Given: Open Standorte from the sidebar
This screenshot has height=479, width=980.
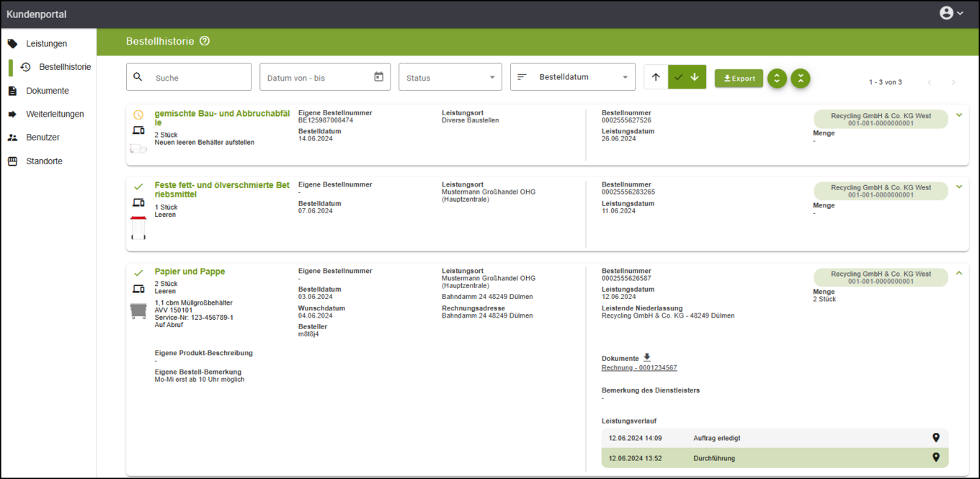Looking at the screenshot, I should [x=44, y=161].
